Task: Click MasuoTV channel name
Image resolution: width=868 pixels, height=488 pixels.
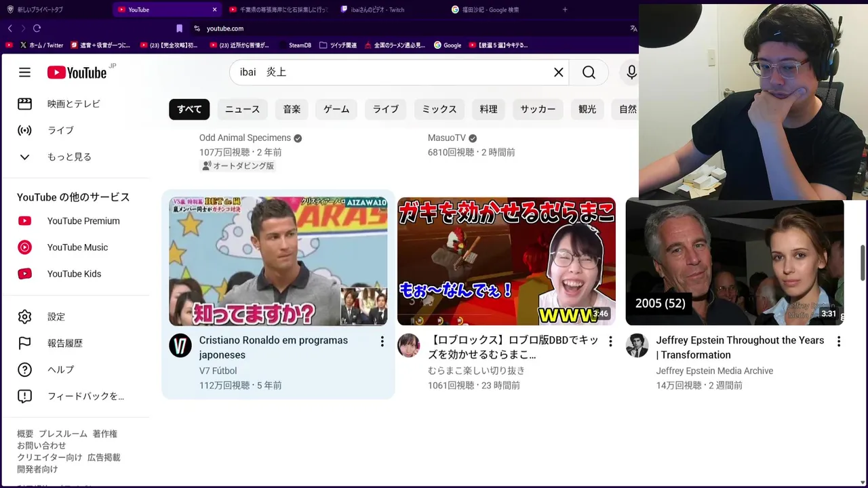Action: (x=447, y=138)
